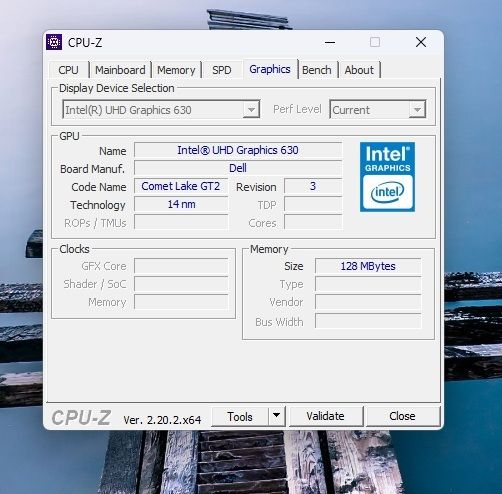
Task: Click the CPU-Z window title text
Action: [x=85, y=43]
